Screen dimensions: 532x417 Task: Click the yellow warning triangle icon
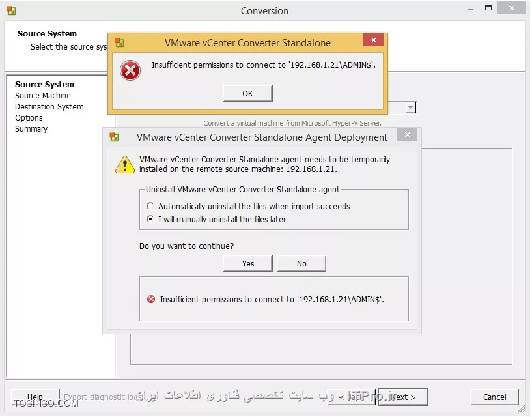[125, 165]
